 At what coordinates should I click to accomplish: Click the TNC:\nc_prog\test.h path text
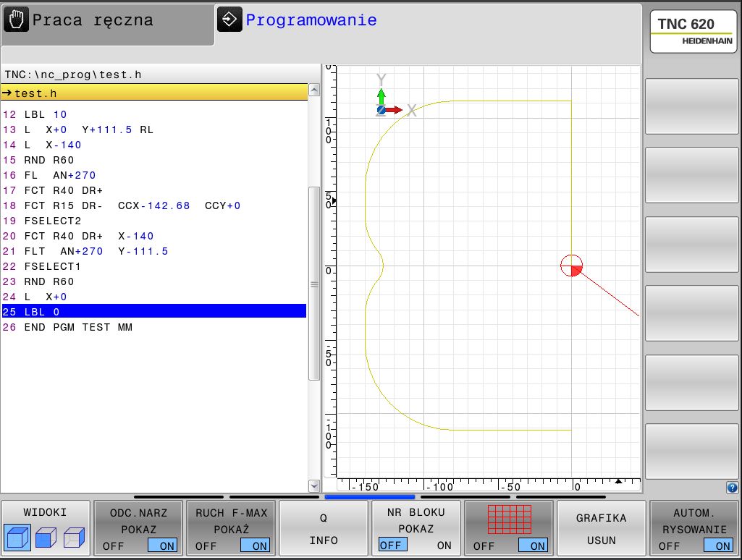pos(73,75)
